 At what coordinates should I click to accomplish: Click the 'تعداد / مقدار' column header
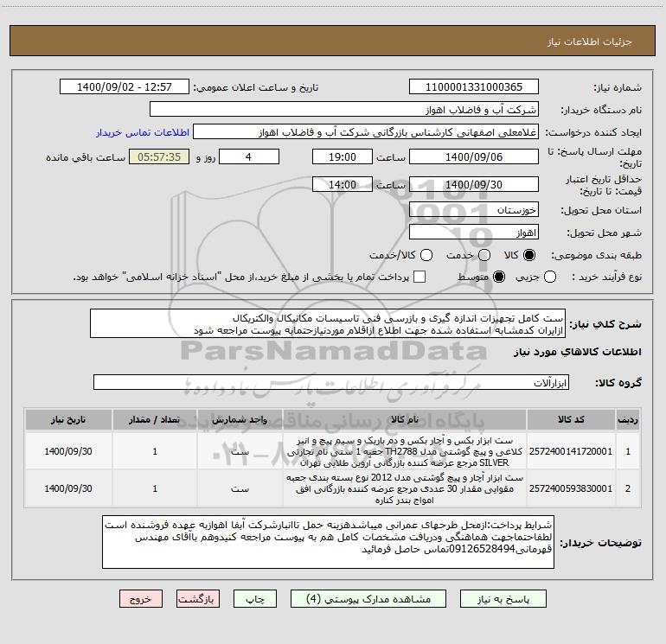click(x=155, y=419)
